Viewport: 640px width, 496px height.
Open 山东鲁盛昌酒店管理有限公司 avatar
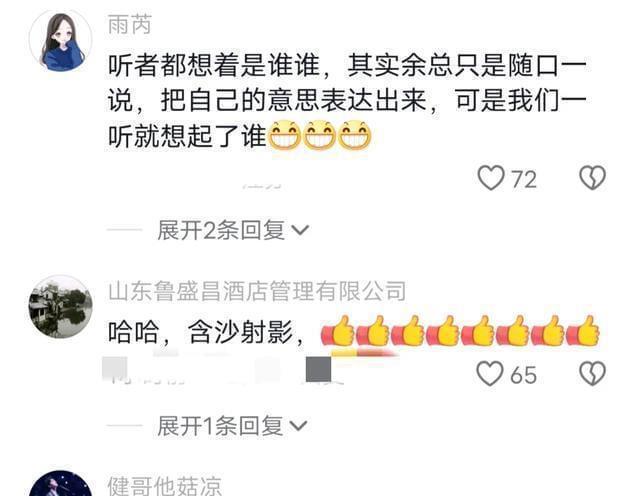[61, 306]
